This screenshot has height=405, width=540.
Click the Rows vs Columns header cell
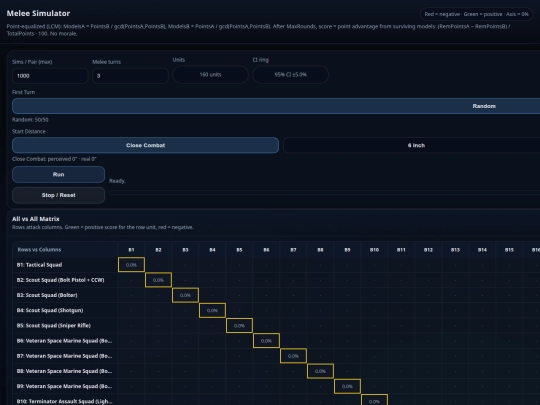pos(65,250)
